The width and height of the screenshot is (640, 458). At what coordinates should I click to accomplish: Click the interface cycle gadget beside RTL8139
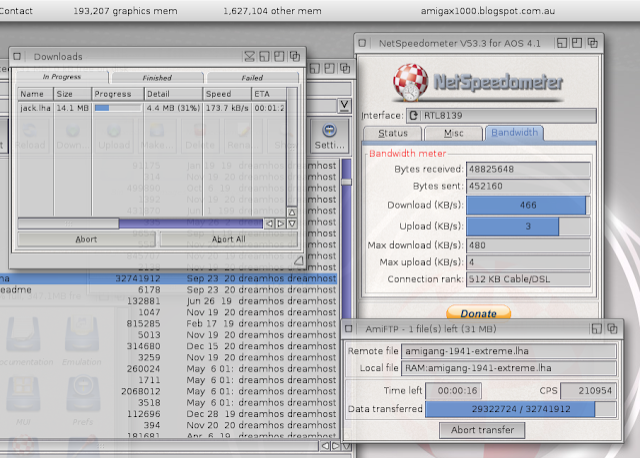(x=413, y=116)
